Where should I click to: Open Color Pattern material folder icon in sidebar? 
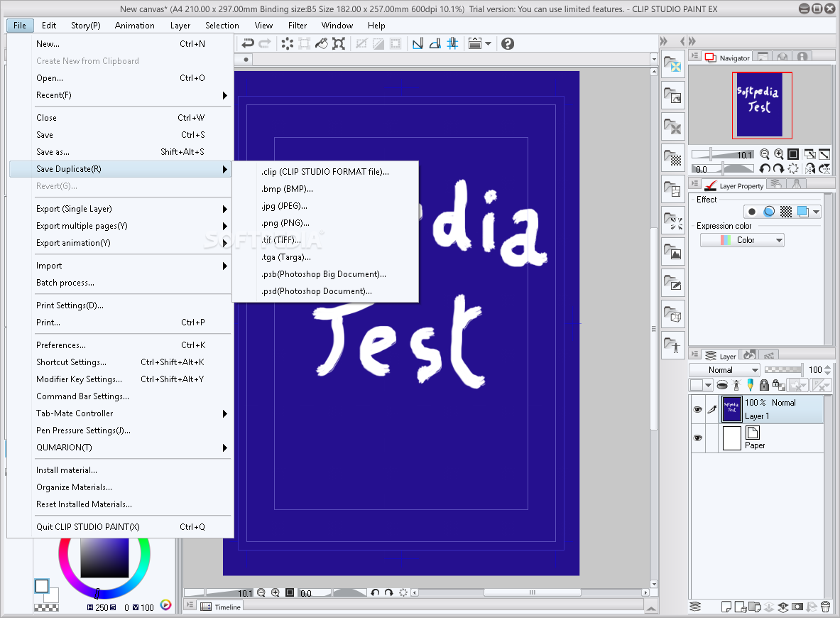pyautogui.click(x=673, y=65)
